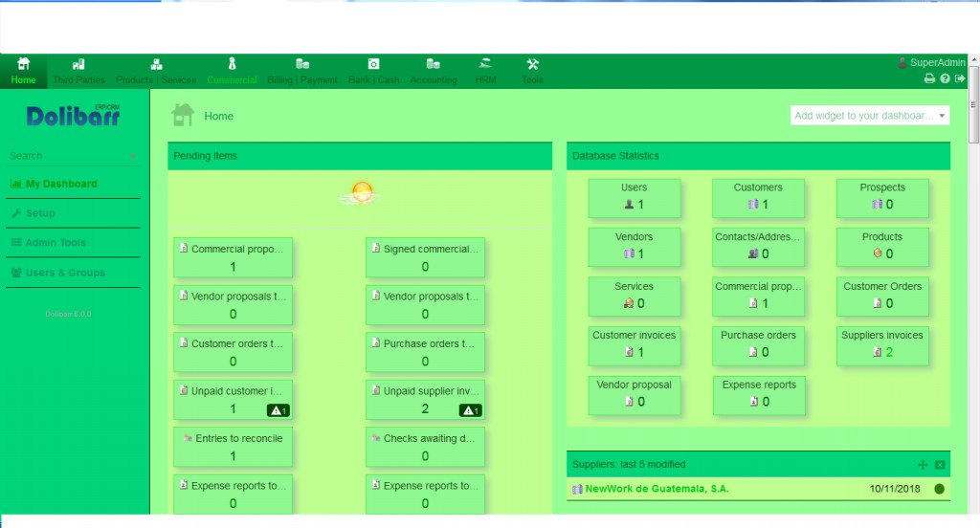The height and width of the screenshot is (528, 980).
Task: Click the Pending Items panel header
Action: [360, 156]
